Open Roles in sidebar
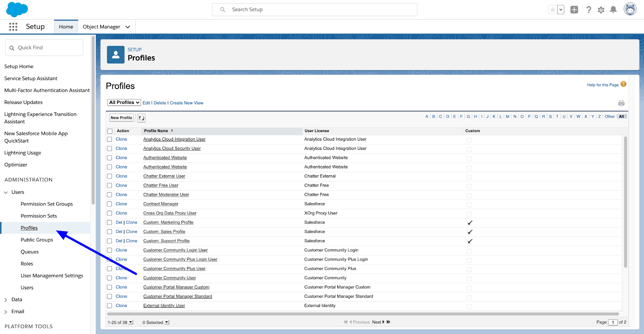 27,264
